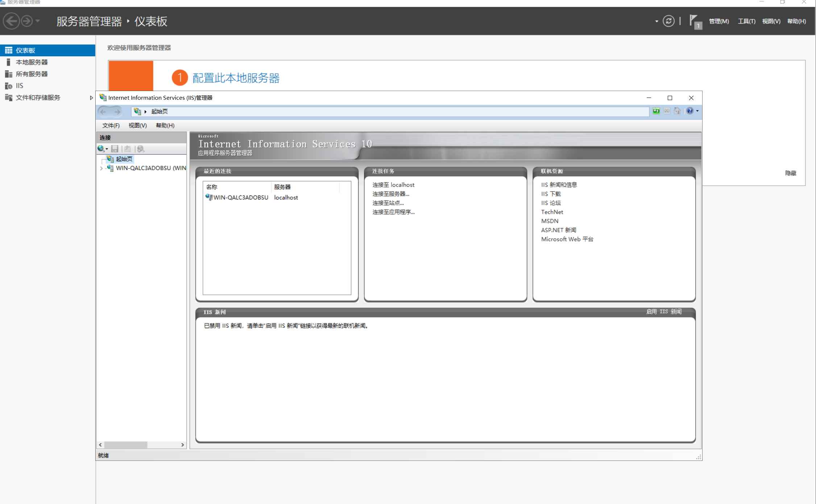Refresh the Server Manager dashboard
This screenshot has width=816, height=504.
[668, 21]
